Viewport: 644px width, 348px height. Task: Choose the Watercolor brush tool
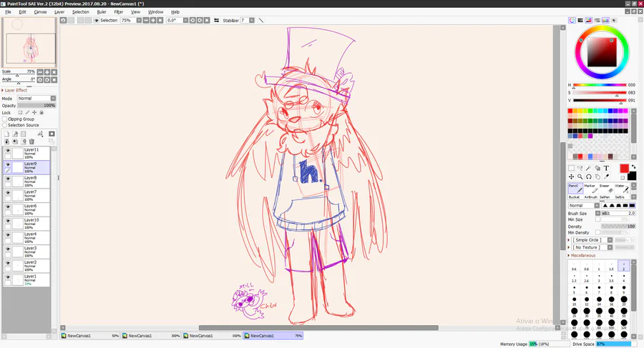coord(621,189)
